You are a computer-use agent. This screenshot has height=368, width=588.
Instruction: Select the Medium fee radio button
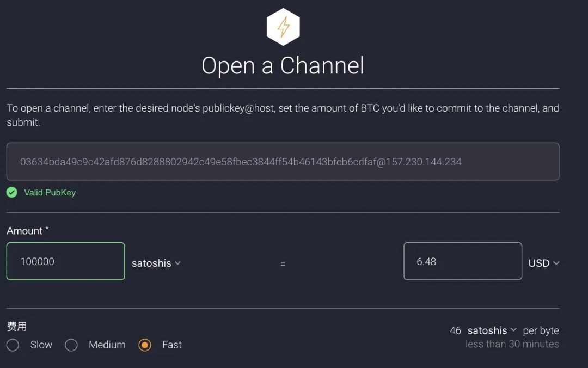pos(71,345)
